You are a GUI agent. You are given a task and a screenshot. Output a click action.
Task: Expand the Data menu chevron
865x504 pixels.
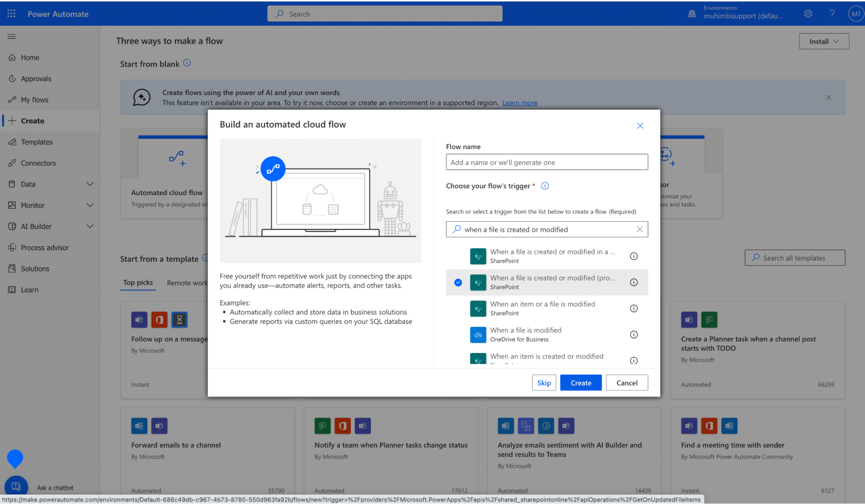(90, 184)
